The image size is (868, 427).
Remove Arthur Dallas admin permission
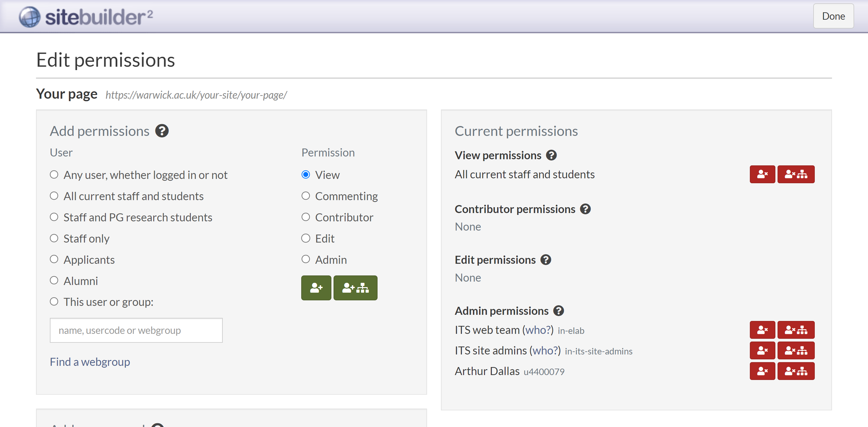(762, 371)
